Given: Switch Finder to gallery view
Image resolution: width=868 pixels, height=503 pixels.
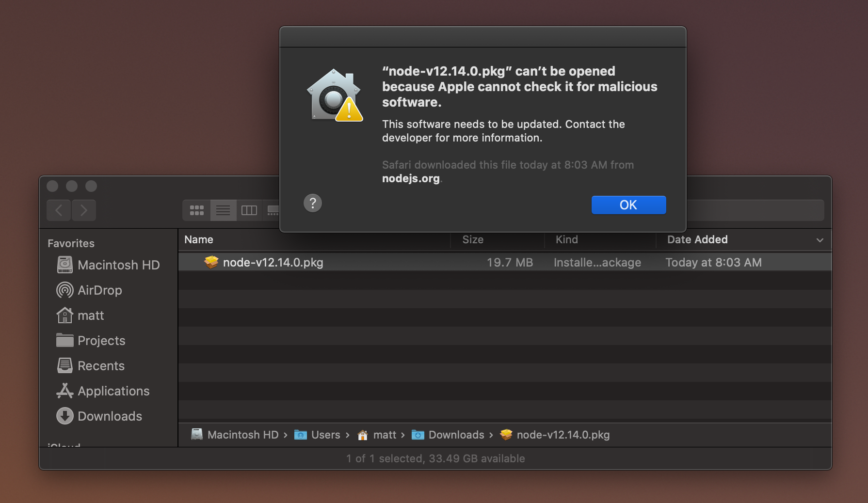Looking at the screenshot, I should (272, 210).
